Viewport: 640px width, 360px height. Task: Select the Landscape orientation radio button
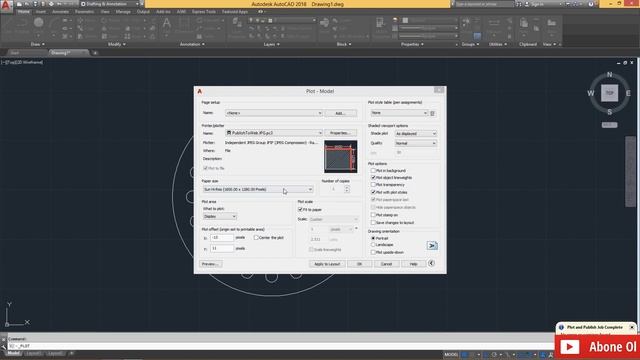tap(373, 244)
